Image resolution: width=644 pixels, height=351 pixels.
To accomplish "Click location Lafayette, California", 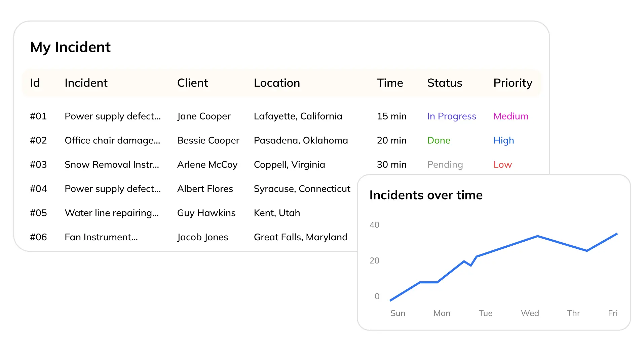I will pos(298,116).
